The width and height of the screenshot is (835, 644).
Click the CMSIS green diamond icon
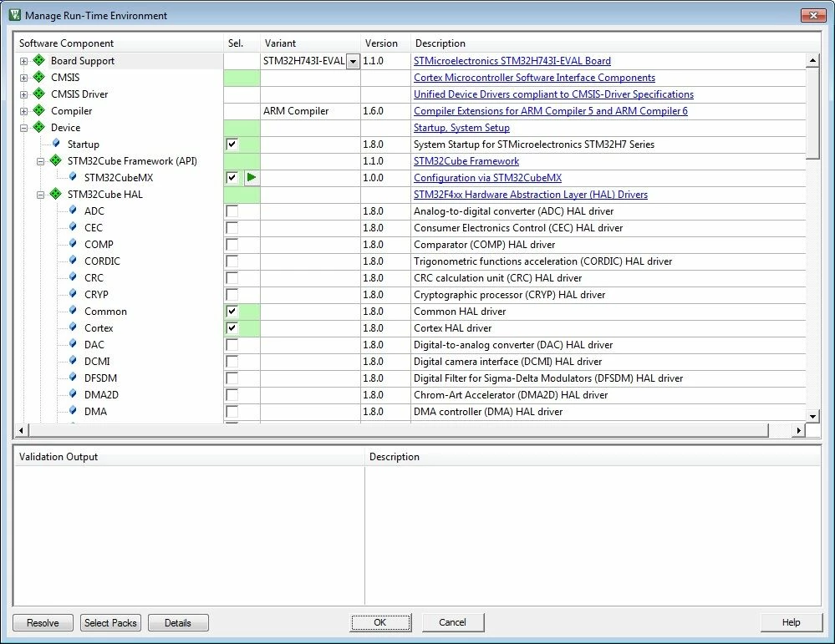(x=39, y=77)
